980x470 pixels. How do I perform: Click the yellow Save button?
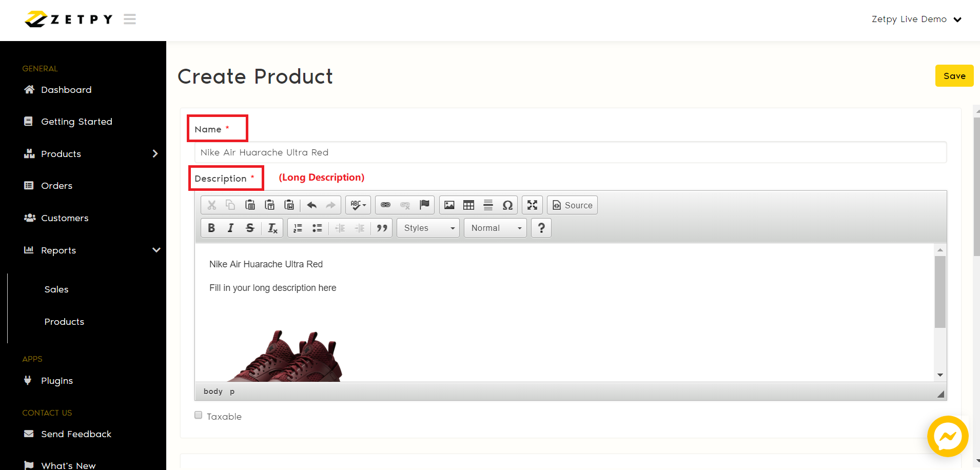(954, 76)
